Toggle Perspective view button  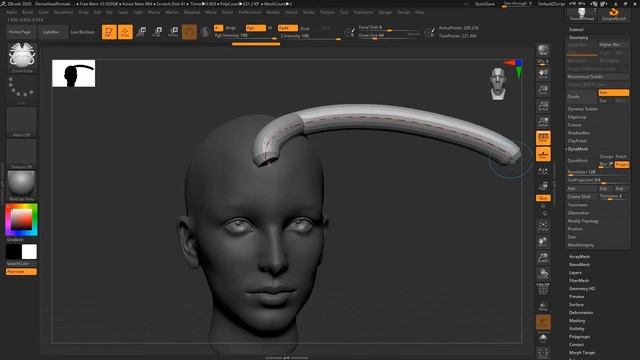pos(543,138)
